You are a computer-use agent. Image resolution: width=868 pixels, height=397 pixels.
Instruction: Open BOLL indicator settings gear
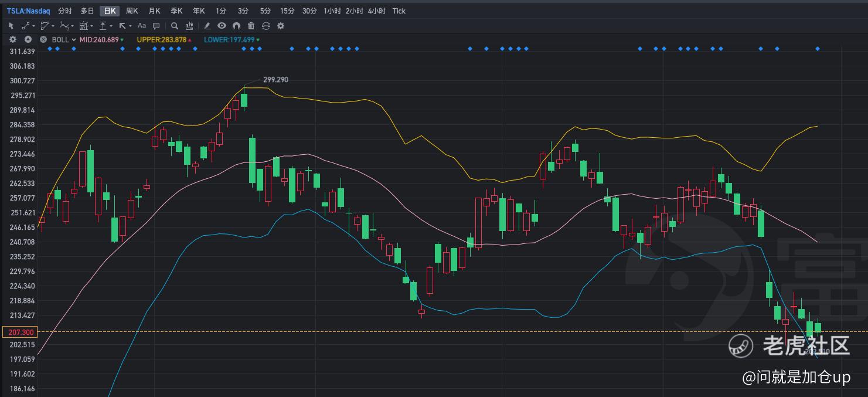(x=13, y=39)
